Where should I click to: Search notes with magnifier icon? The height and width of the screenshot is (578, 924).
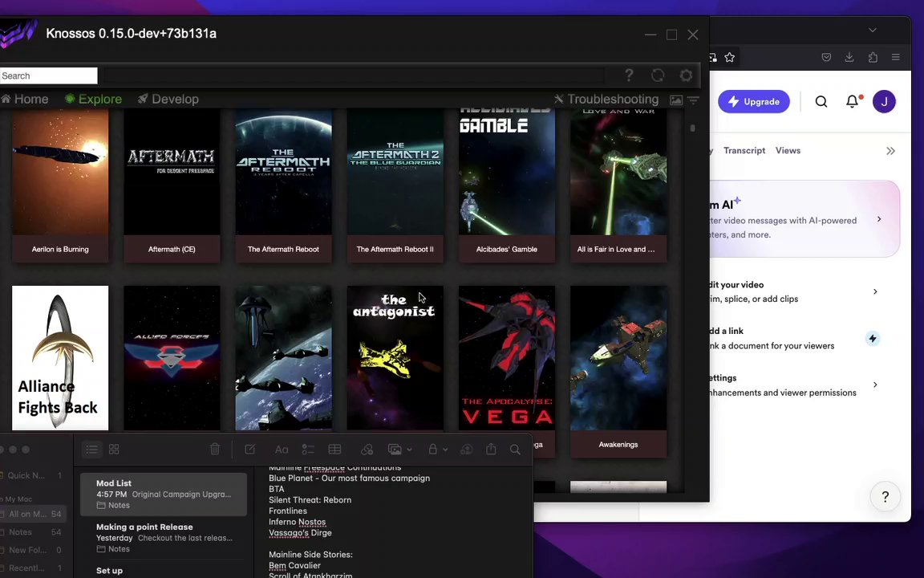point(515,450)
